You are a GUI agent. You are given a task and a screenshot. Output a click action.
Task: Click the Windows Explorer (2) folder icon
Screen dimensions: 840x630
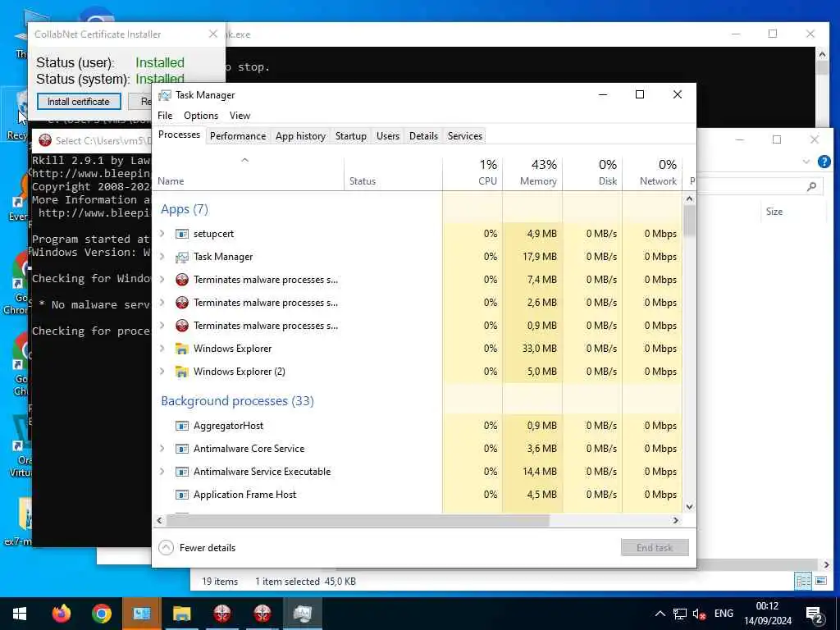point(182,372)
